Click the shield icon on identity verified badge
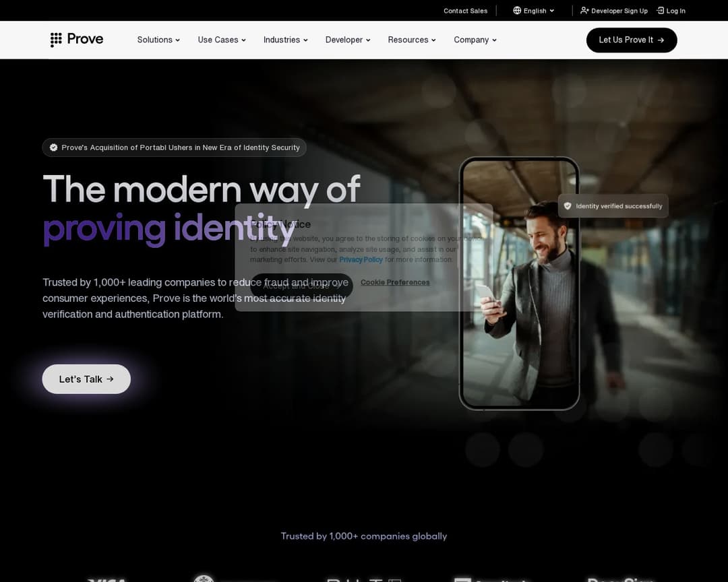Image resolution: width=728 pixels, height=582 pixels. click(568, 206)
